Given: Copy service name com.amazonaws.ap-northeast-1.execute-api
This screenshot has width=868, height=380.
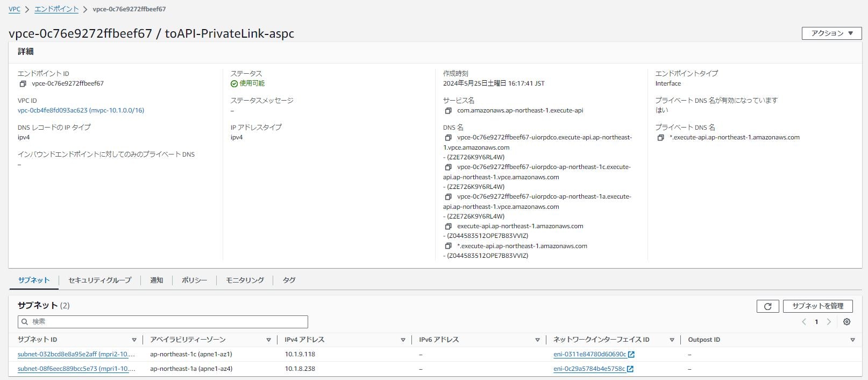Looking at the screenshot, I should [448, 111].
